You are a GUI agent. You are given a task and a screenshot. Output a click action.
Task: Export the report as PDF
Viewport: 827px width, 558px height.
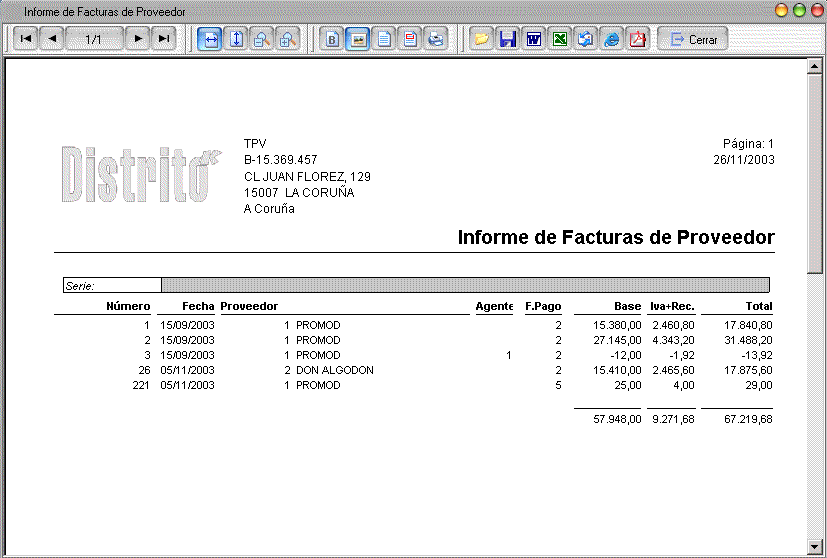coord(637,39)
